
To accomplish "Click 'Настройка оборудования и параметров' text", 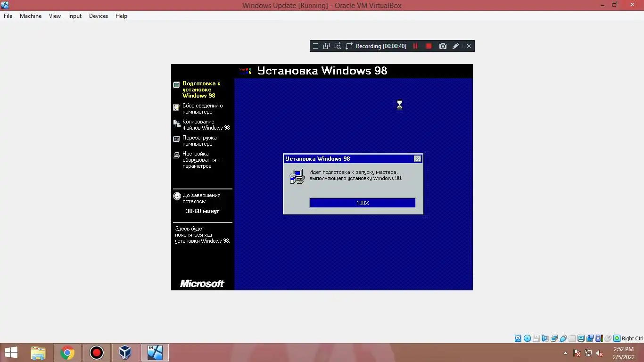I will pos(201,160).
